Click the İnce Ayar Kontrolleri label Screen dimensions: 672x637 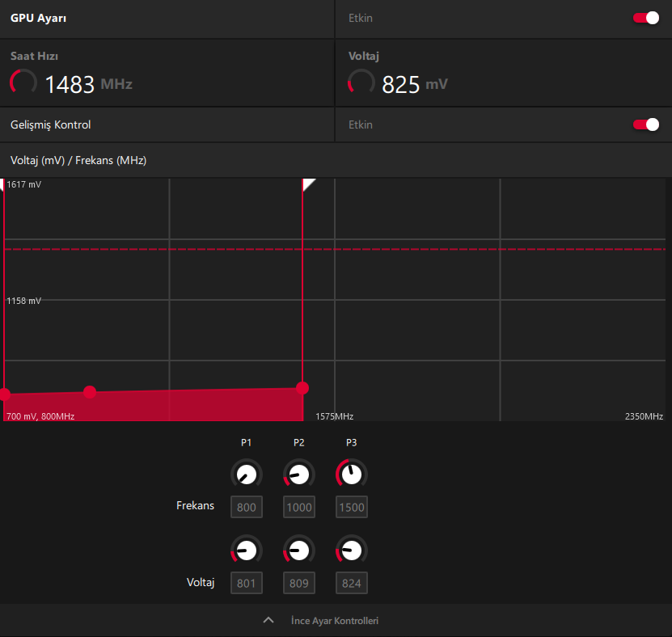coord(335,621)
